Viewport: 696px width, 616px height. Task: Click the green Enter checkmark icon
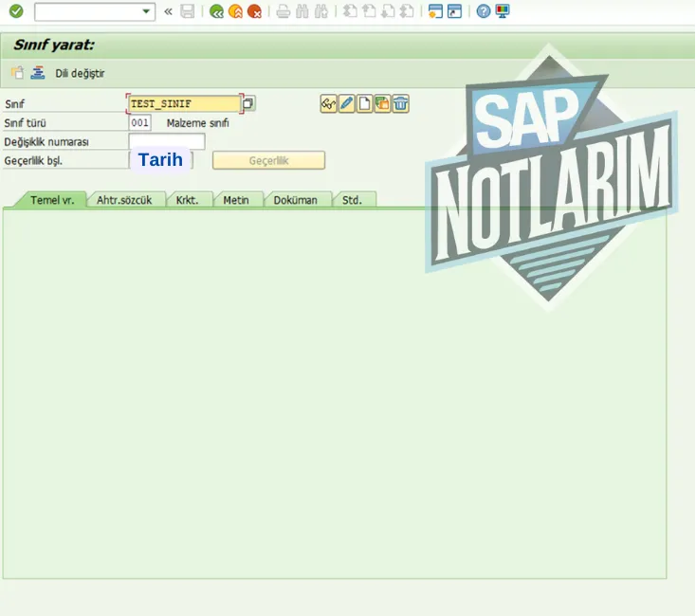coord(16,11)
